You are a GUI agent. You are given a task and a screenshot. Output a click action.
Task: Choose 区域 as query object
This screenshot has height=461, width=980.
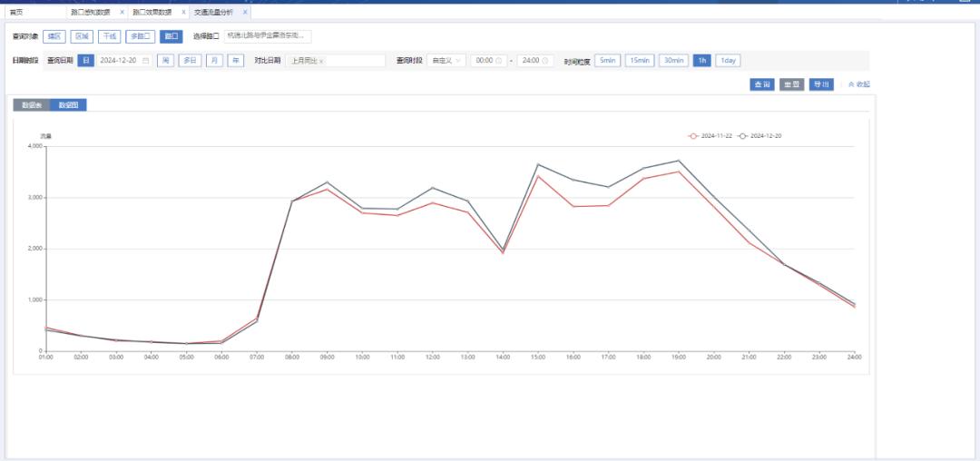point(82,37)
